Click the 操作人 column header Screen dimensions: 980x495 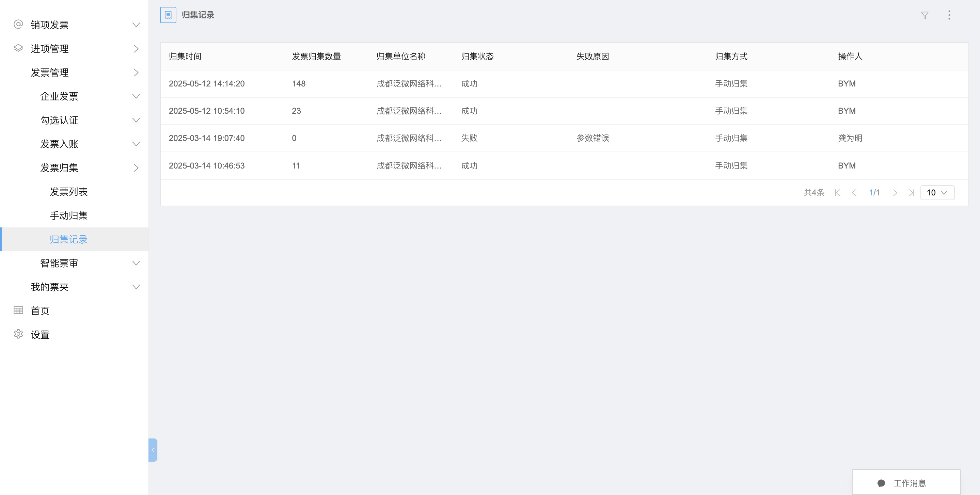850,56
